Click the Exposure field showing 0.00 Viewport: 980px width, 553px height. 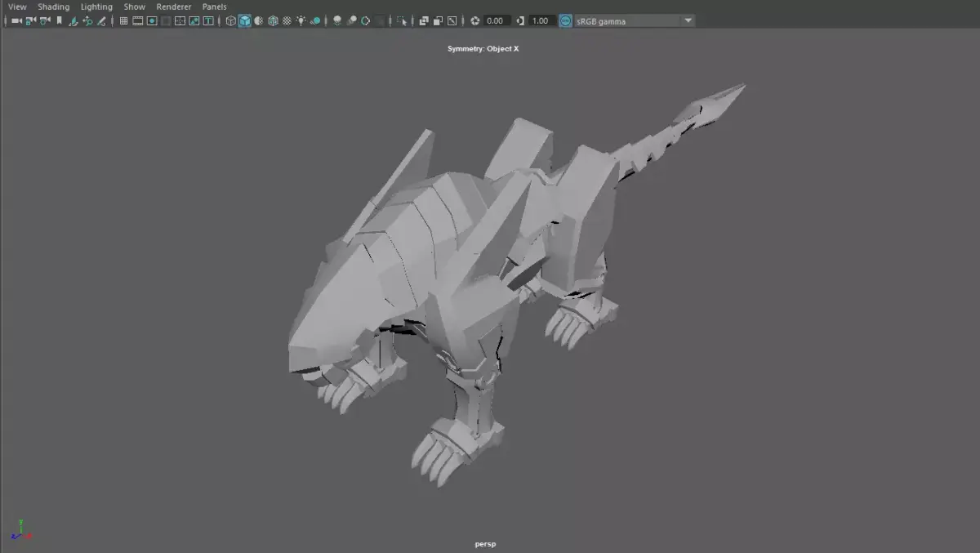click(x=497, y=20)
